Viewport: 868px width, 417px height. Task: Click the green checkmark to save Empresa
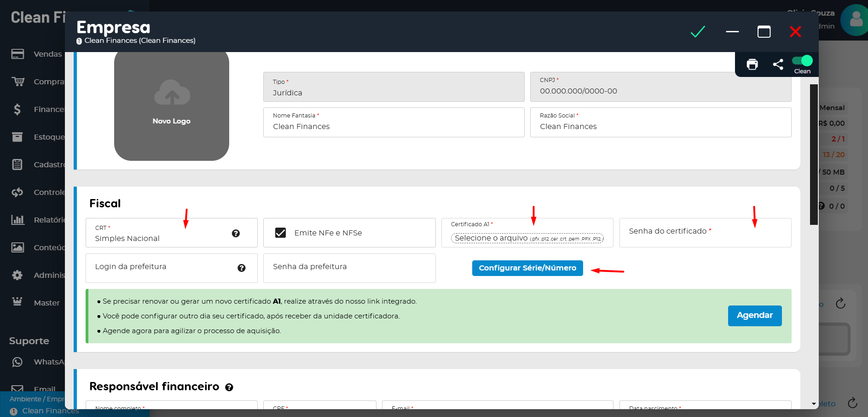[x=698, y=32]
